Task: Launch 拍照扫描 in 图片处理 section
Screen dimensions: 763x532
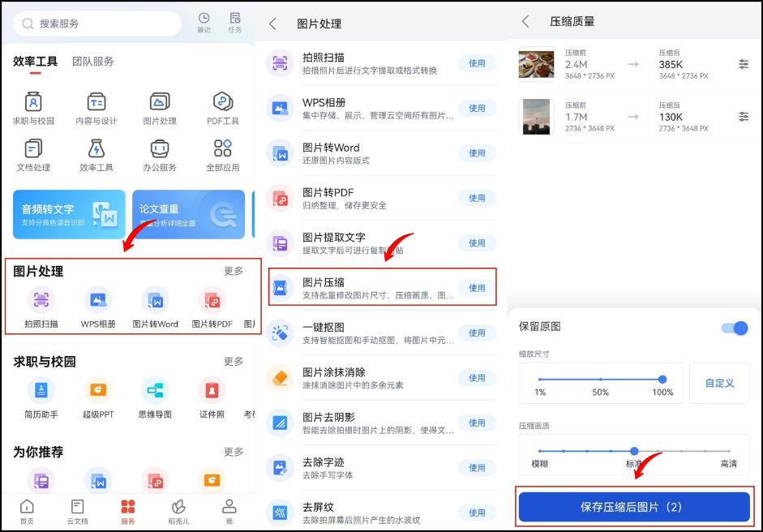Action: [x=41, y=300]
